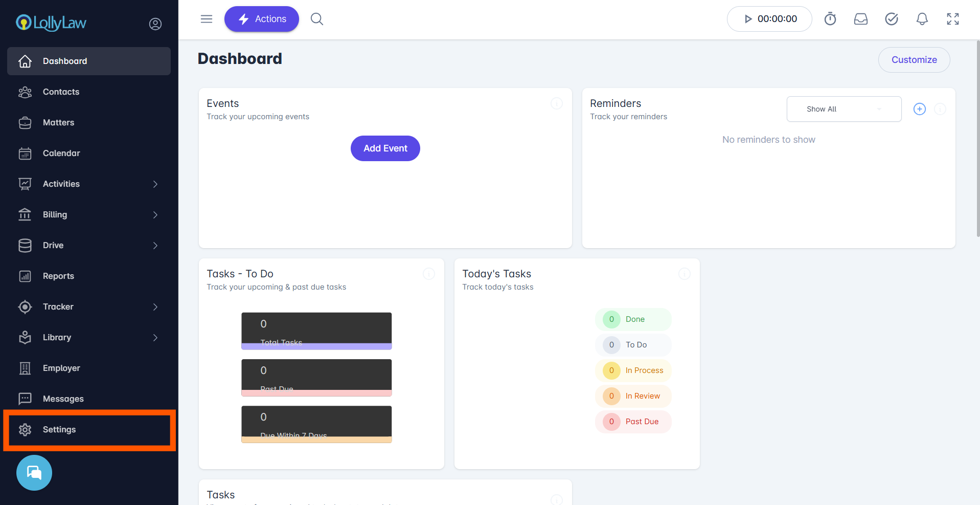Click the Reminders widget info icon
Viewport: 980px width, 505px height.
tap(940, 109)
